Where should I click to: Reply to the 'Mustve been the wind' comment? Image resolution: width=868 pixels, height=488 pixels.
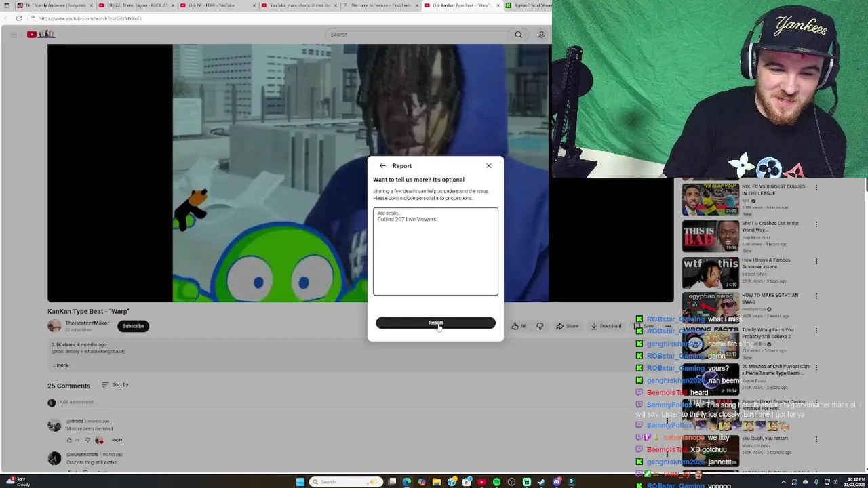click(117, 440)
